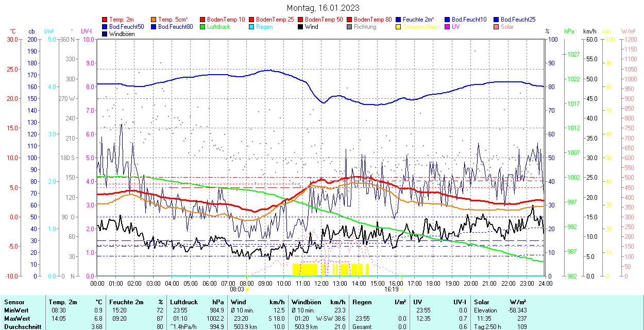Click the chart title Montag, 16.01.2023
Viewport: 644px width, 330px height.
[323, 8]
